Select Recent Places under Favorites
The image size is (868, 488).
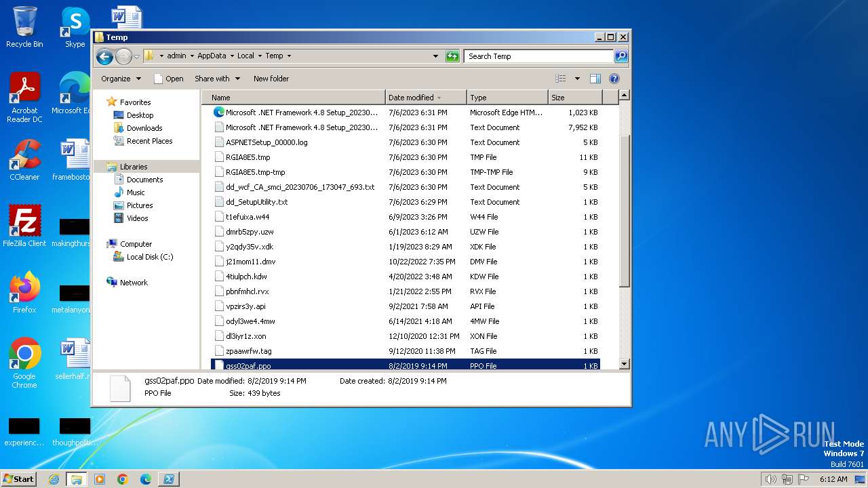click(x=149, y=141)
